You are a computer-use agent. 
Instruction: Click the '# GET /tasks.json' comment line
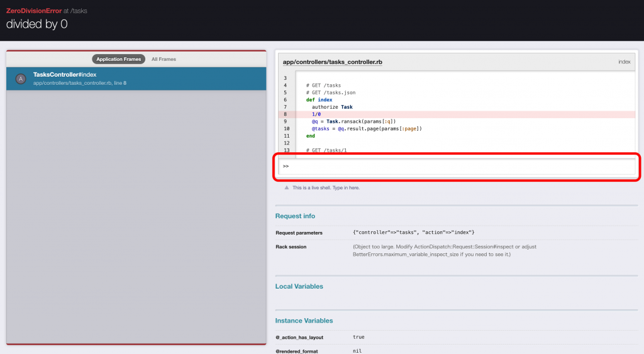click(331, 92)
